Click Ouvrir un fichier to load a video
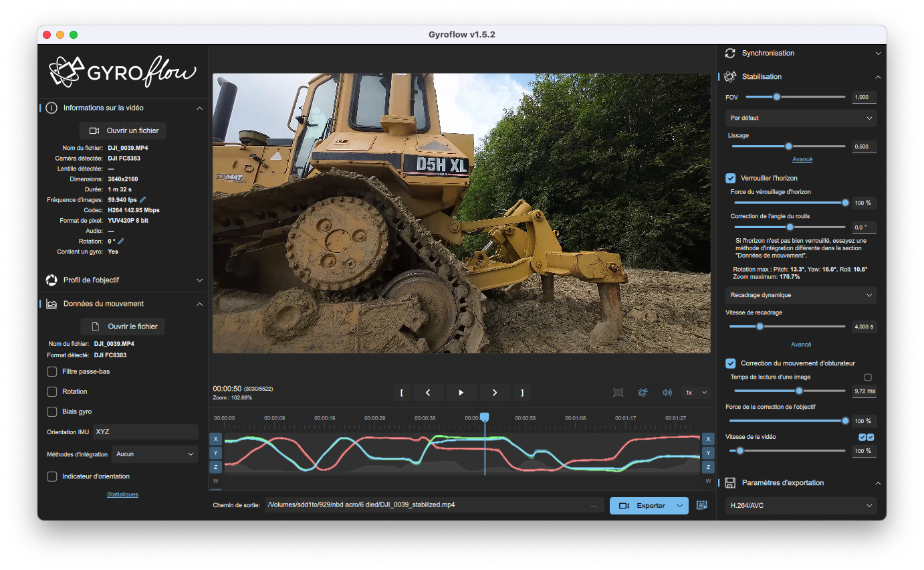924x570 pixels. tap(123, 130)
